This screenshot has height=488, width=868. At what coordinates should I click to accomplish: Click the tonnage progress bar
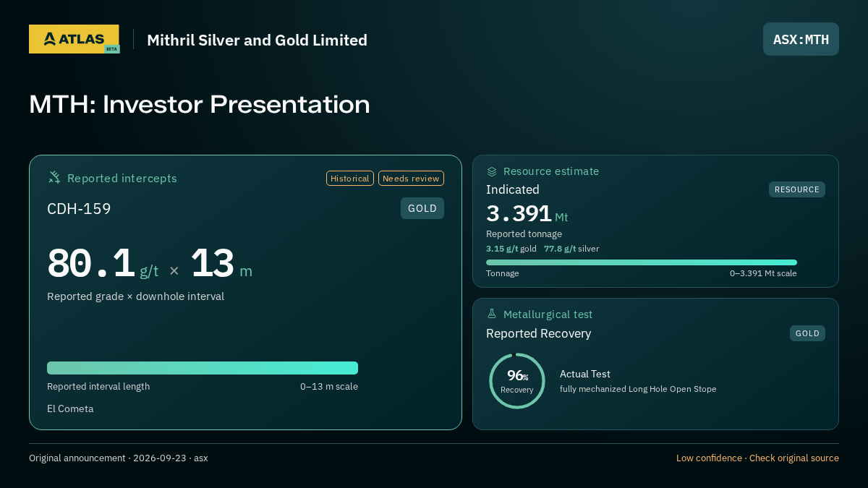tap(642, 262)
